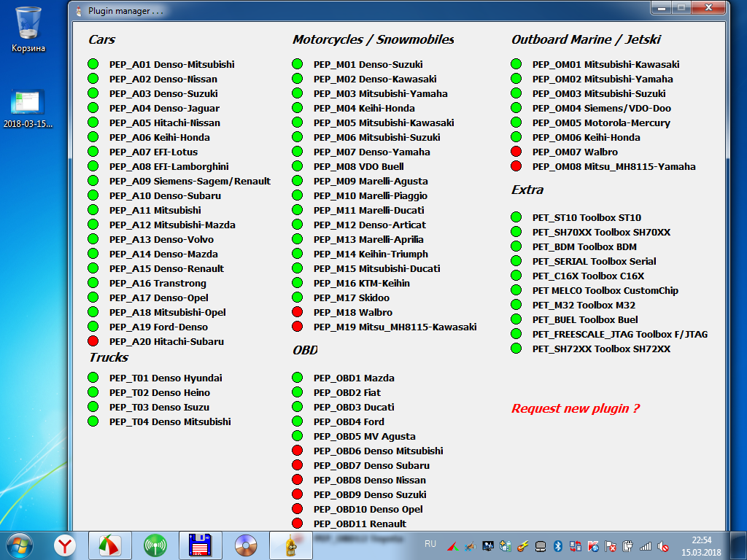
Task: Select PEP_M04 Keihi-Honda plugin
Action: (x=364, y=108)
